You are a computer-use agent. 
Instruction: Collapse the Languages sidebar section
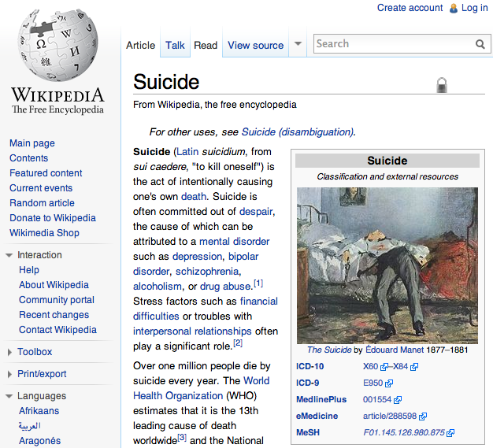[9, 396]
